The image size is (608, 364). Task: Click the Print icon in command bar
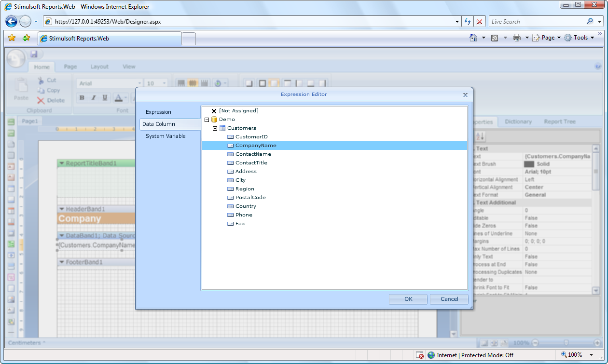coord(517,38)
